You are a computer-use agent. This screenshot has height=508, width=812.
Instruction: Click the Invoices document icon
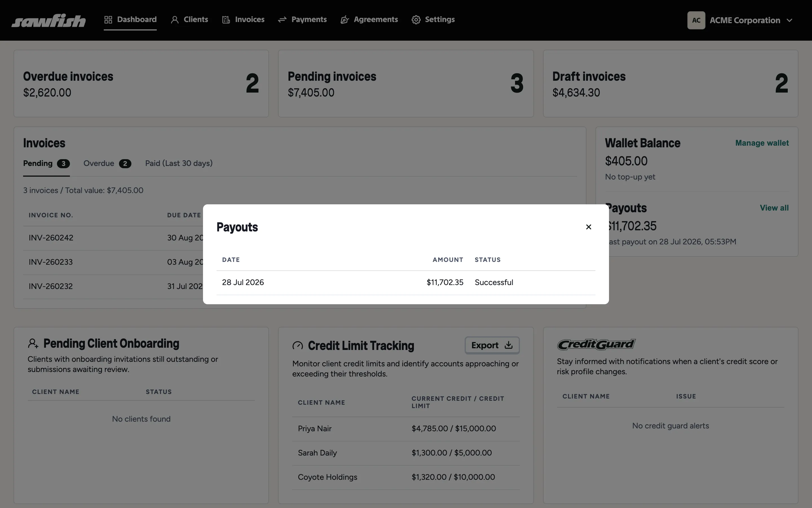tap(226, 20)
